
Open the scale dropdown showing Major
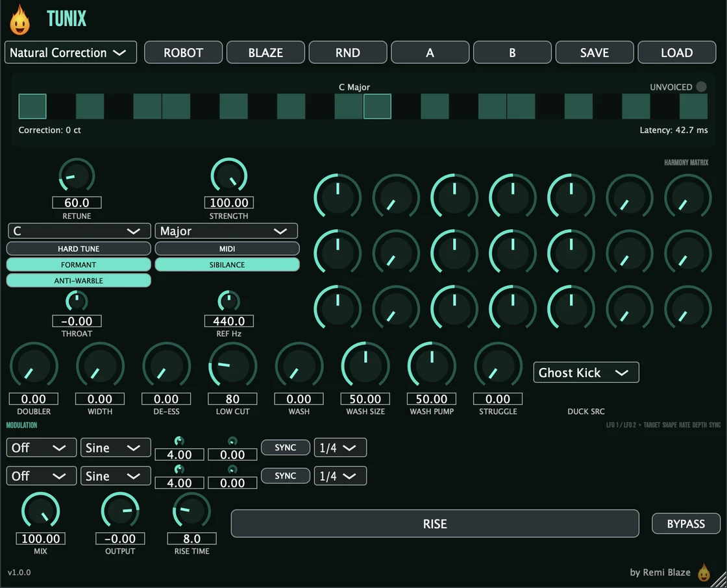coord(227,231)
